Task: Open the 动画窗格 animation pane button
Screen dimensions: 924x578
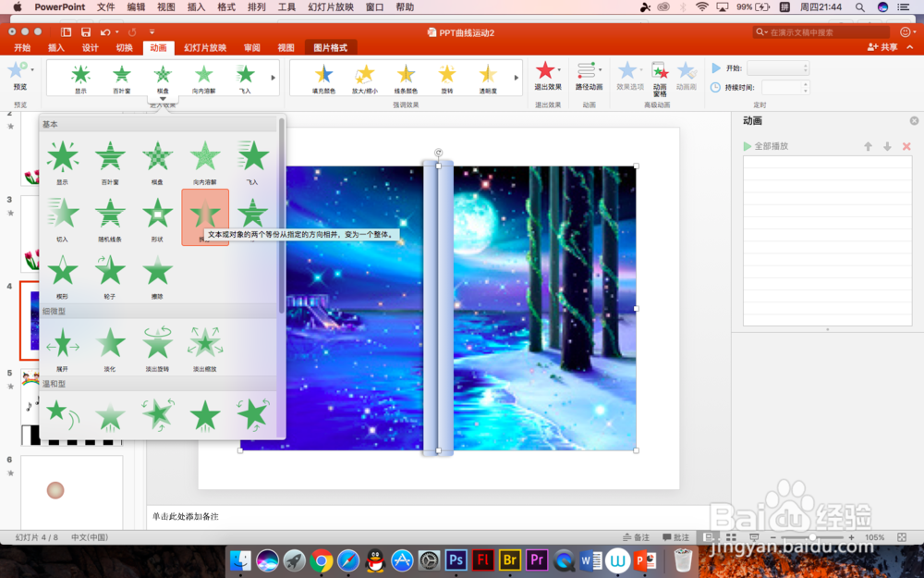Action: point(660,79)
